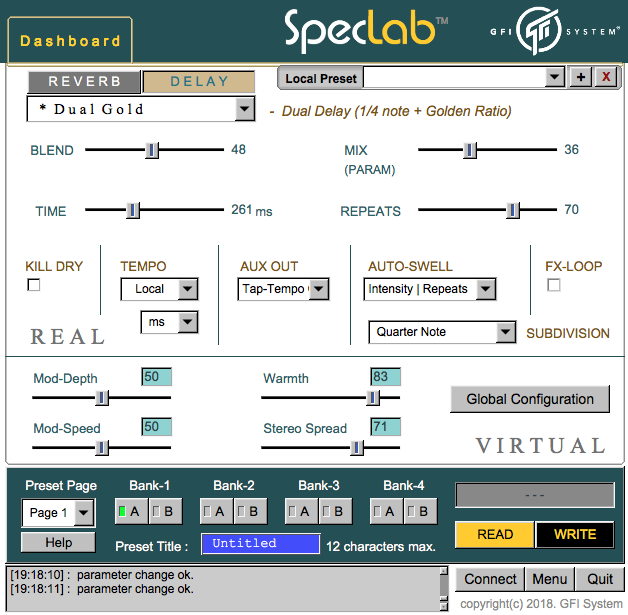Tick the KILL DRY checkbox

click(x=34, y=285)
